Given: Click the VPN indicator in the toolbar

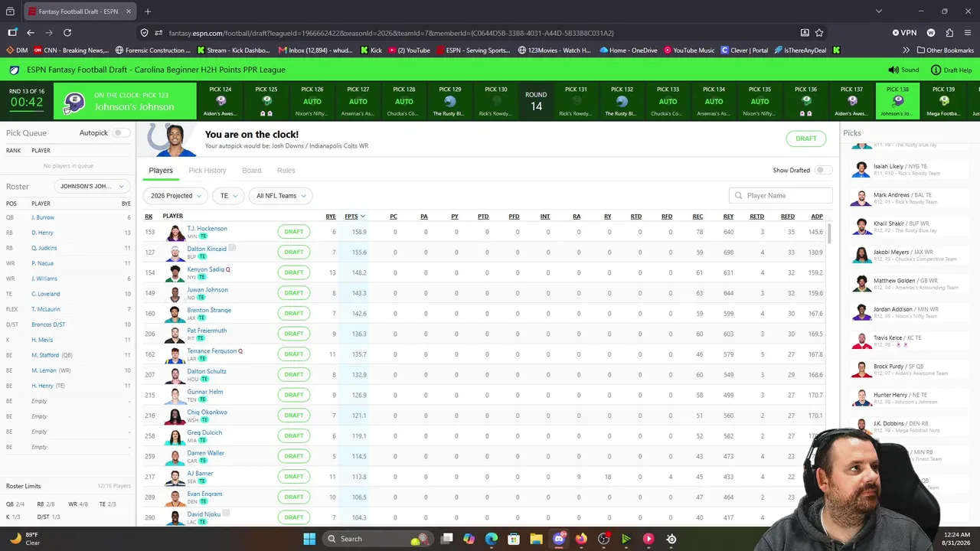Looking at the screenshot, I should pyautogui.click(x=904, y=33).
